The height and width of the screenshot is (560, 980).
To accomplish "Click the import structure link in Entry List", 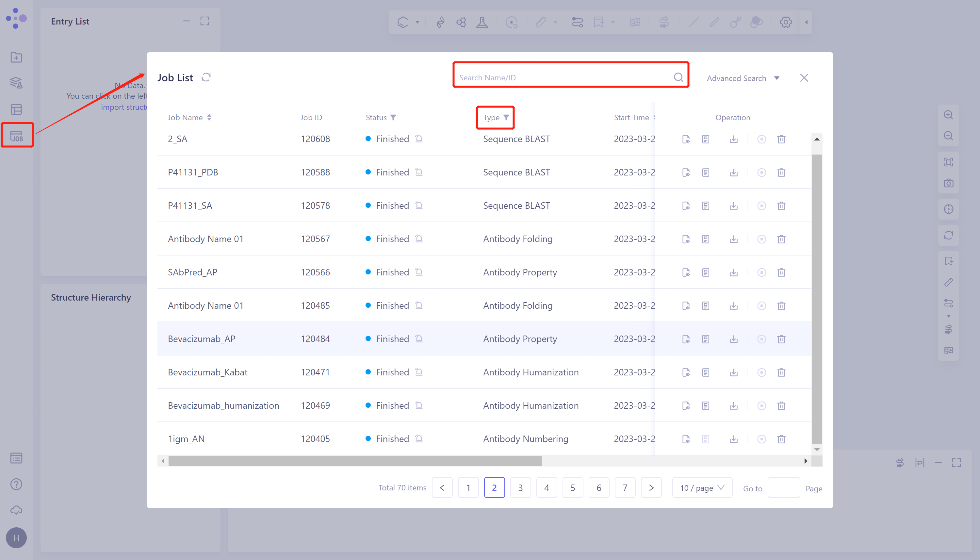I will (x=124, y=107).
